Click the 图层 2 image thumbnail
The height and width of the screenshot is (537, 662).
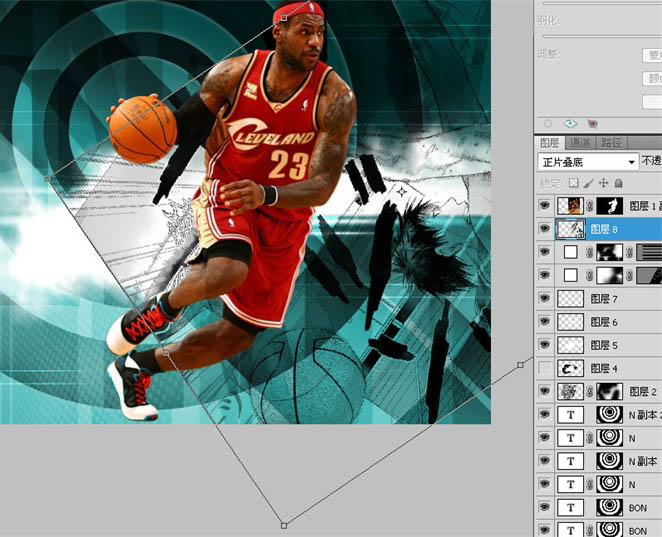(571, 392)
